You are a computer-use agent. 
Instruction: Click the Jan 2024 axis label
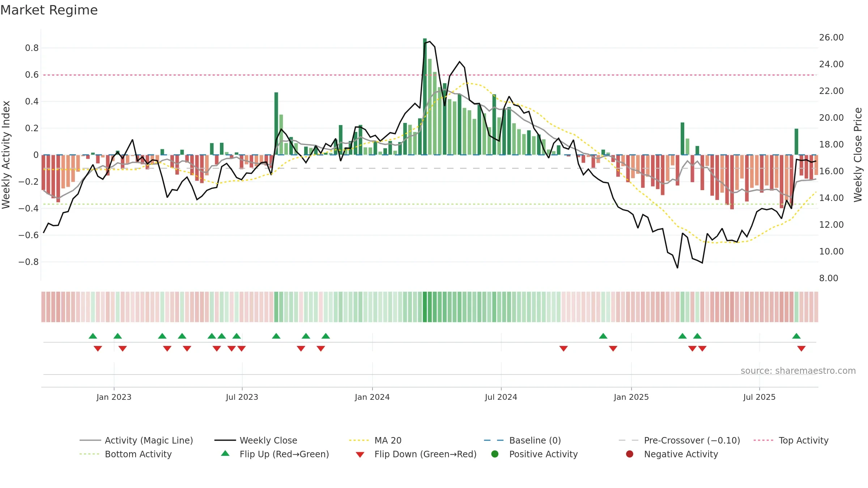372,397
